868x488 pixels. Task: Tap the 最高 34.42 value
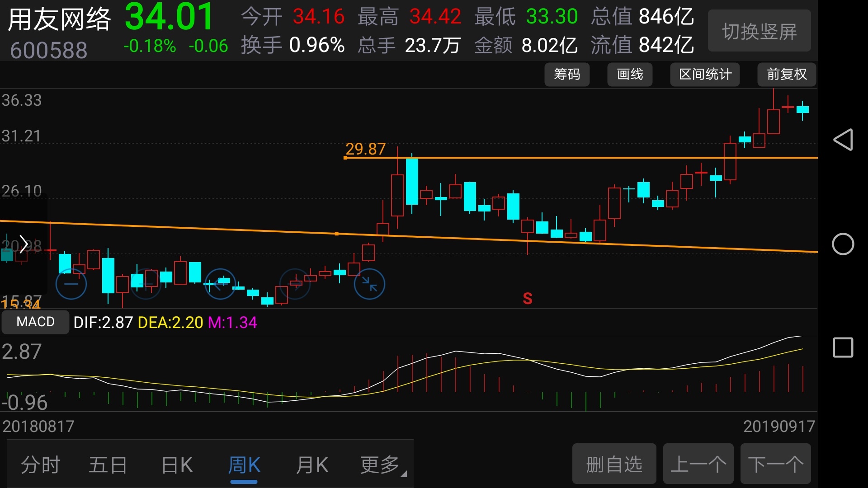[x=410, y=17]
